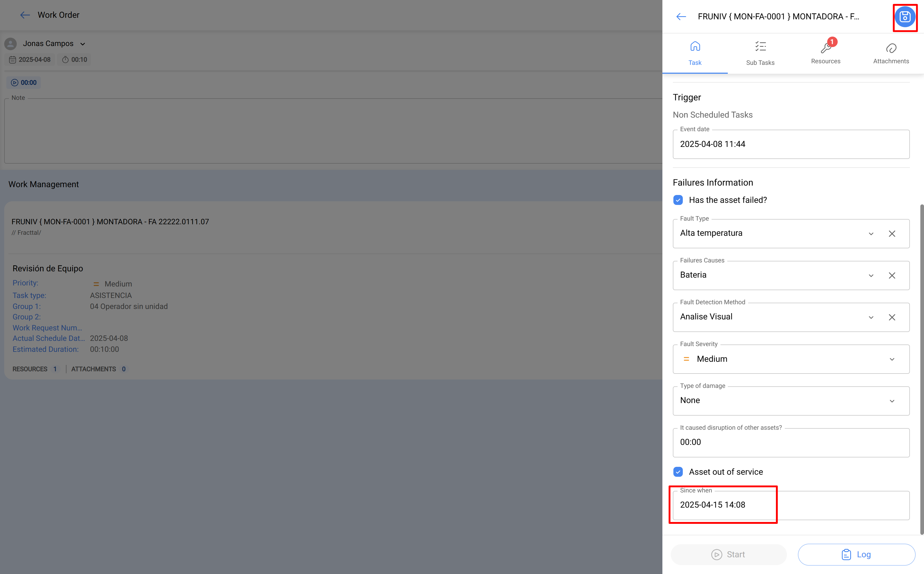This screenshot has width=924, height=574.
Task: Uncheck Has the asset failed?
Action: (x=678, y=200)
